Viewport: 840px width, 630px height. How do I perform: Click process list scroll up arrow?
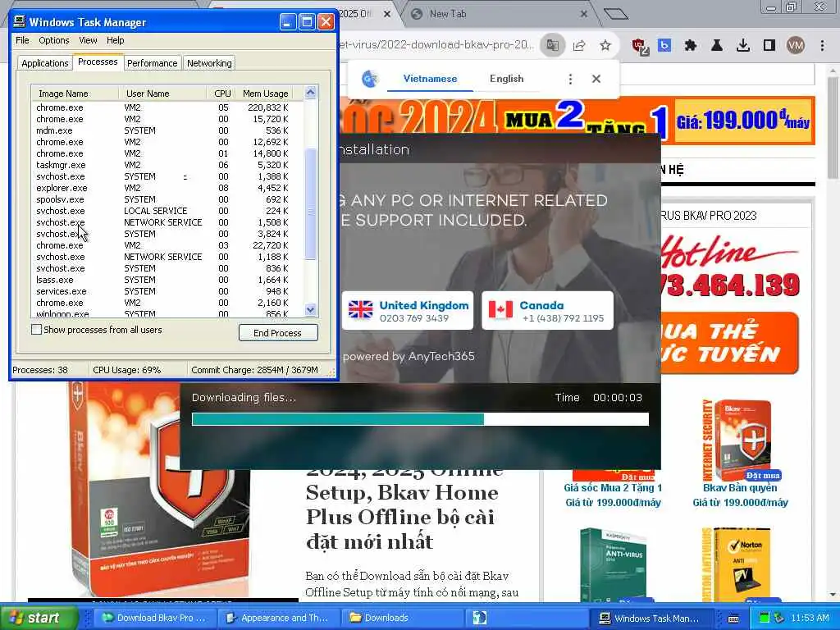[x=310, y=93]
